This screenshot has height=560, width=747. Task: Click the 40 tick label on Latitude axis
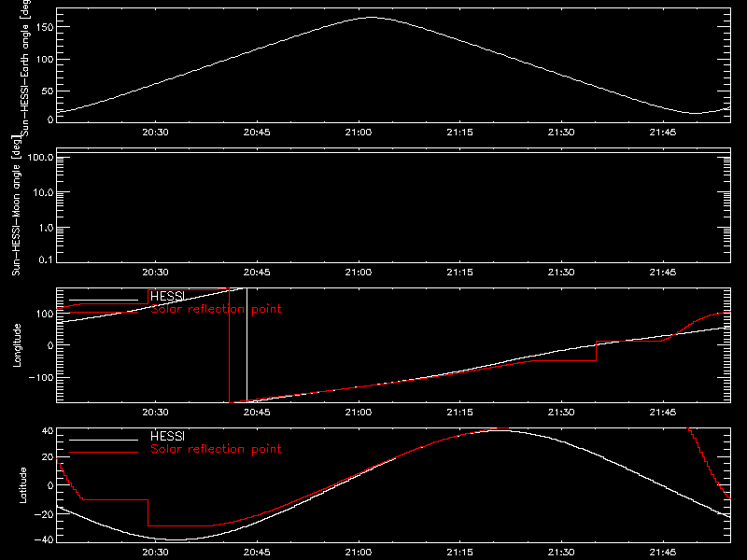[48, 431]
